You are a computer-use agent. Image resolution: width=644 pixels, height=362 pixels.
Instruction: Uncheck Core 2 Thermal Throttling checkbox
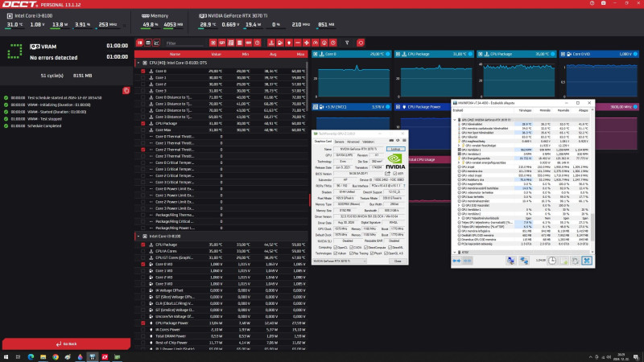pyautogui.click(x=143, y=150)
